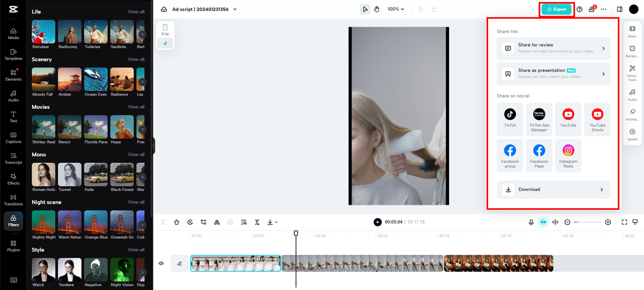
Task: Share to TikTok Ads Manager
Action: point(539,119)
